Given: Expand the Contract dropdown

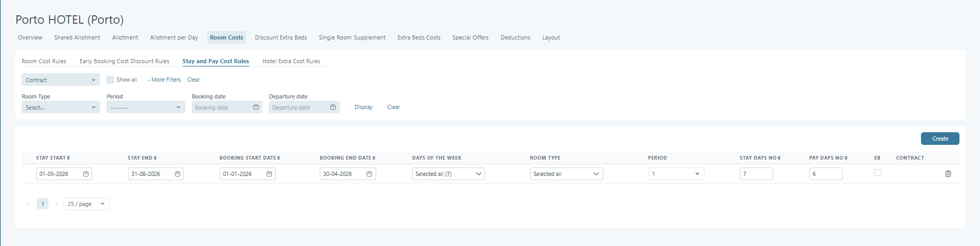Looking at the screenshot, I should click(61, 80).
